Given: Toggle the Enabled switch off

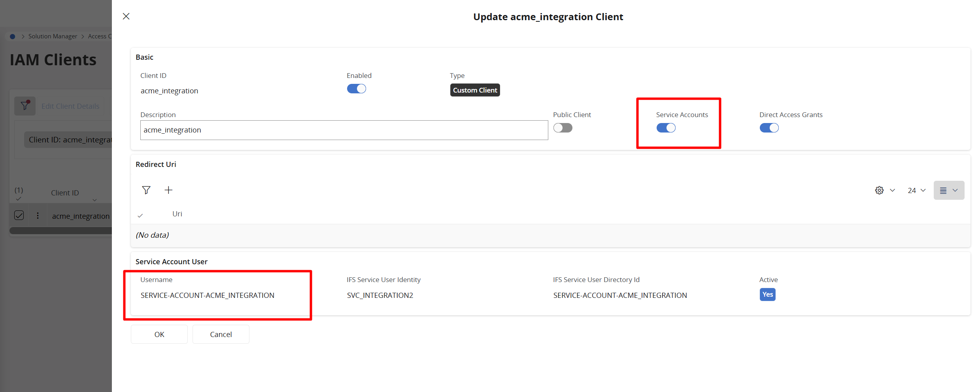Looking at the screenshot, I should pos(357,89).
